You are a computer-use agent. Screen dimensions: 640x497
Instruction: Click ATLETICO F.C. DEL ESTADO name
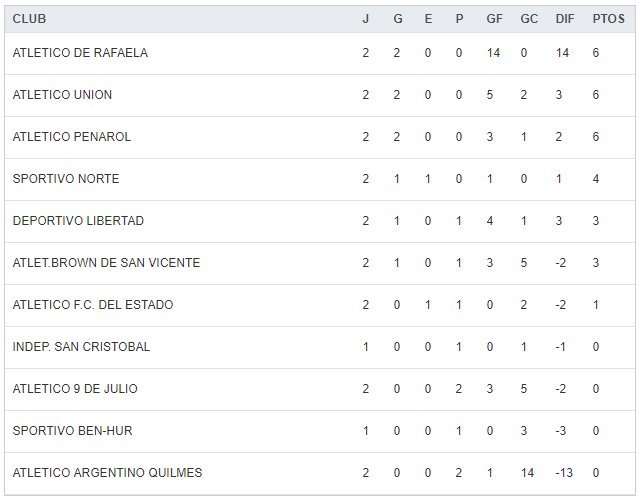tap(93, 305)
